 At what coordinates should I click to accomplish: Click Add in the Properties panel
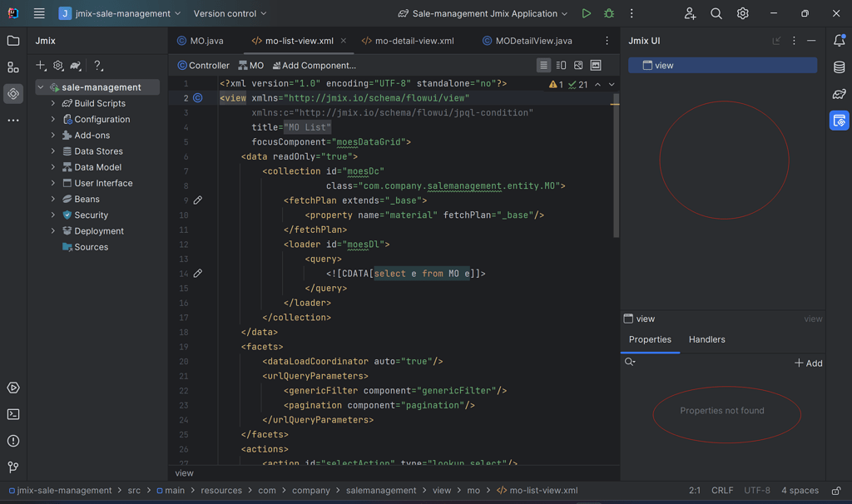pos(808,363)
